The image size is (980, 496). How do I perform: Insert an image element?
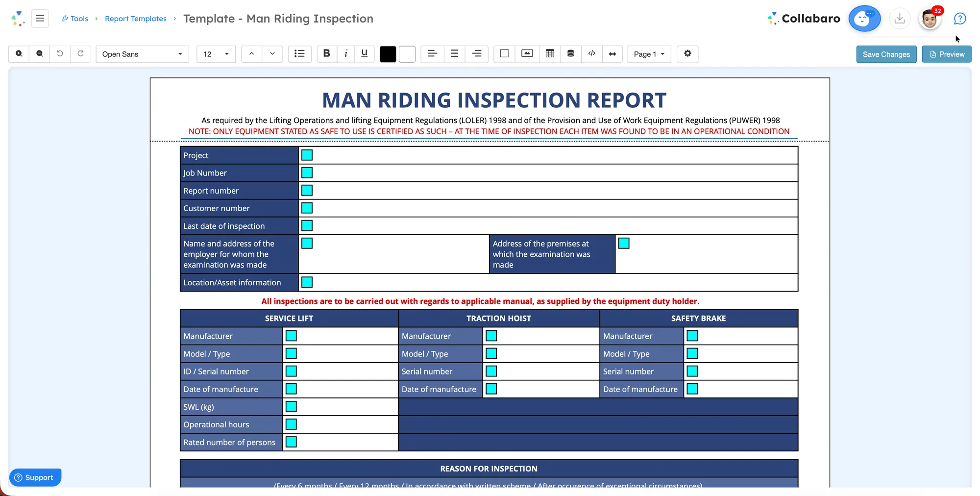tap(527, 54)
